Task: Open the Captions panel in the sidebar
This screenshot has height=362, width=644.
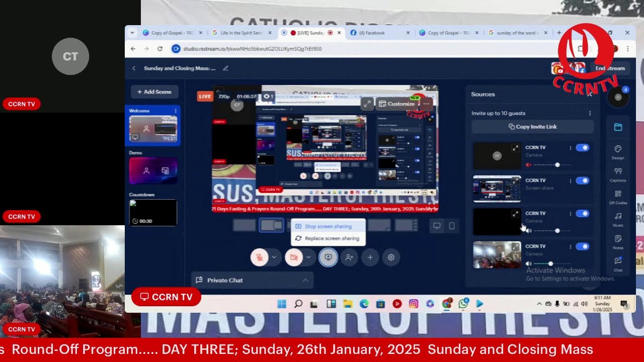Action: click(618, 174)
